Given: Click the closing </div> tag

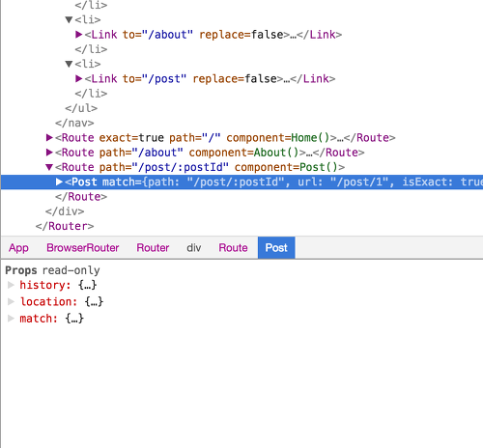Looking at the screenshot, I should (65, 211).
